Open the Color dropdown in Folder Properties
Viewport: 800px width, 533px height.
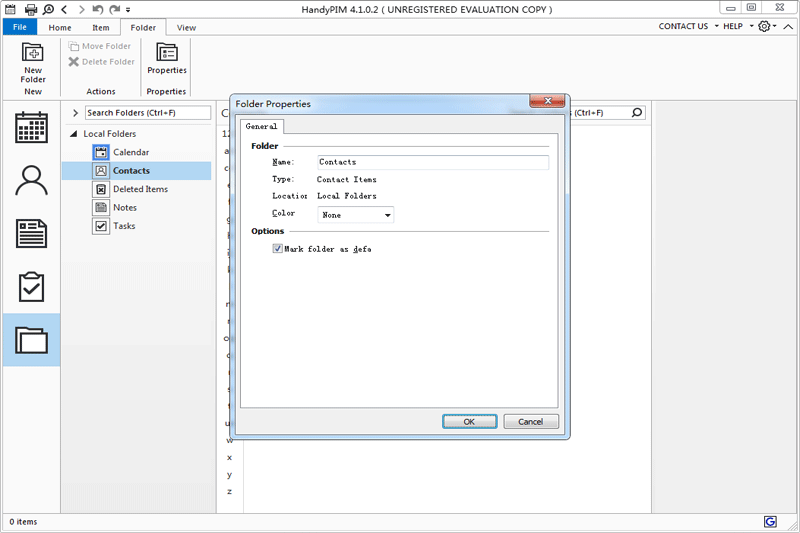356,215
